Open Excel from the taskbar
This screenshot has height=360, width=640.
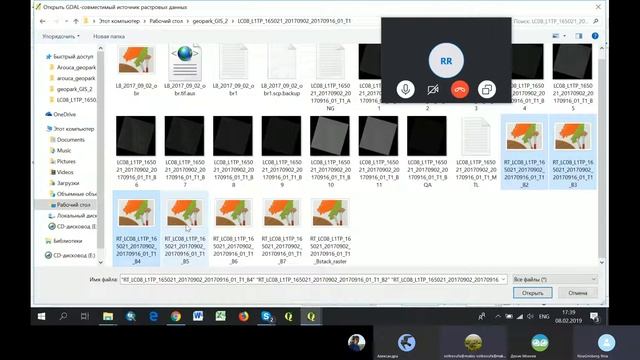point(221,316)
